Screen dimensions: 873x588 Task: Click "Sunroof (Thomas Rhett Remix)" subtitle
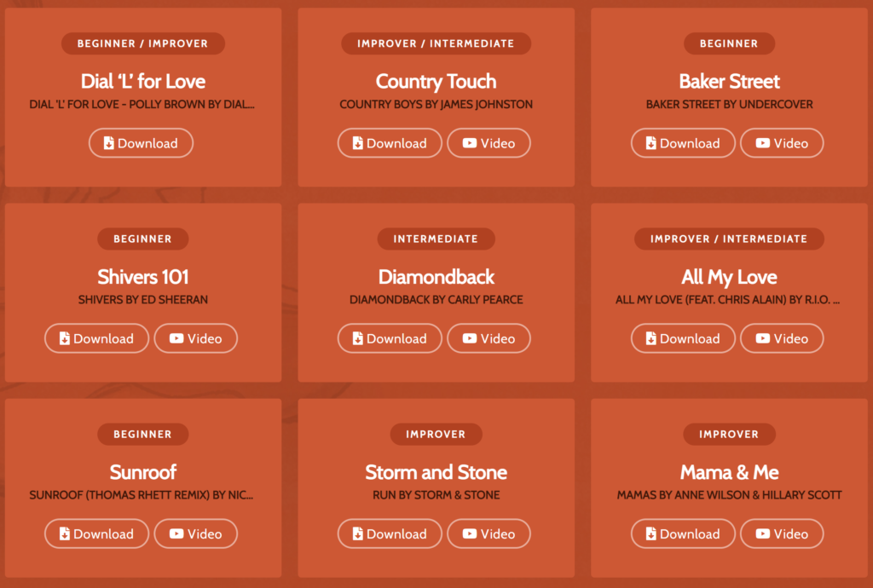142,494
